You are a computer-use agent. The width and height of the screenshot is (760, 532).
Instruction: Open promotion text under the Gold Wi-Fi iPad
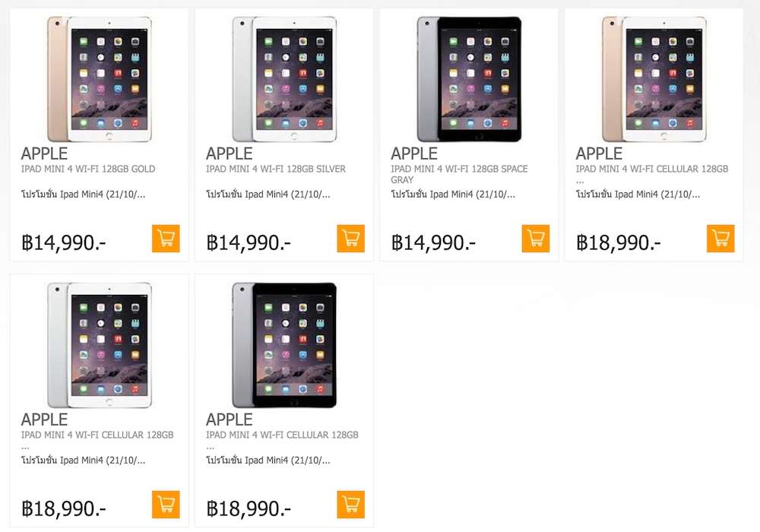coord(84,195)
